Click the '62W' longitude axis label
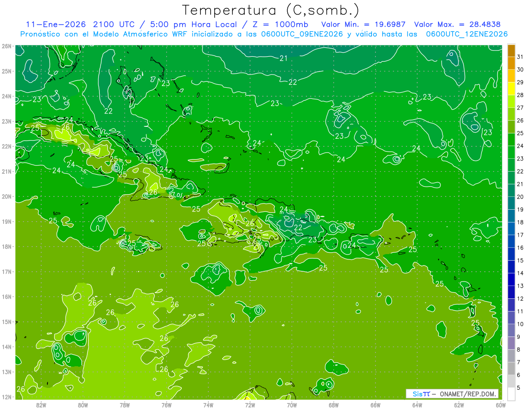 tap(459, 405)
